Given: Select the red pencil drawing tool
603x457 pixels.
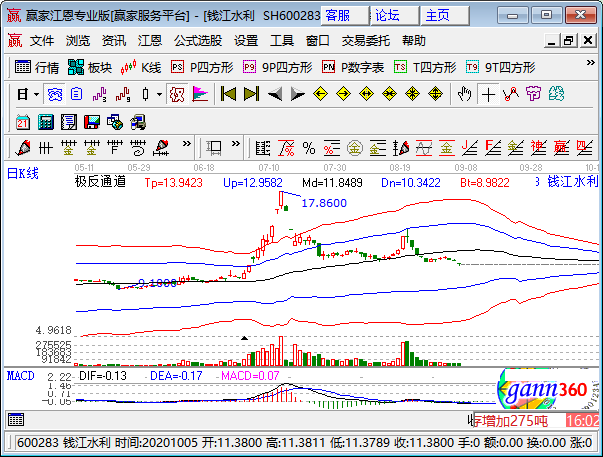Looking at the screenshot, I should [x=23, y=148].
